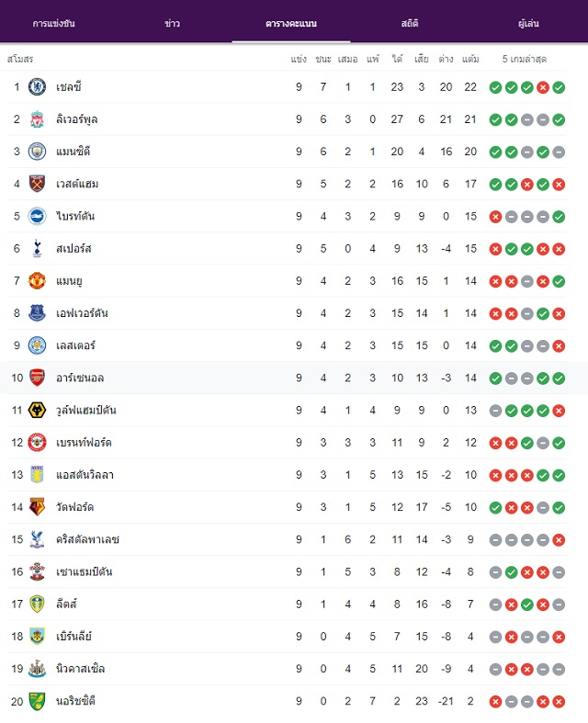
Task: Click the Manchester United crest
Action: [37, 281]
